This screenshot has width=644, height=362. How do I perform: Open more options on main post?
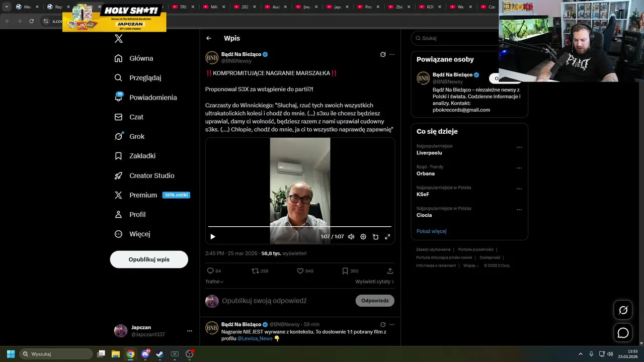click(x=392, y=54)
